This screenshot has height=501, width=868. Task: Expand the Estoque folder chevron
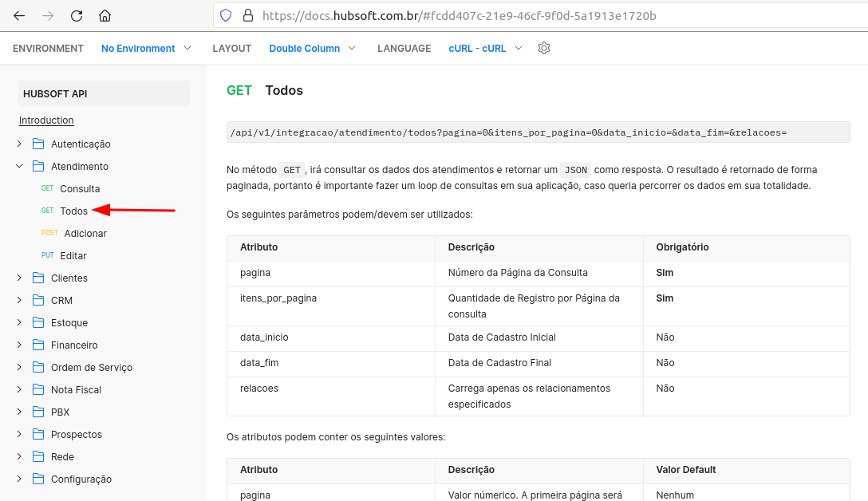tap(19, 323)
